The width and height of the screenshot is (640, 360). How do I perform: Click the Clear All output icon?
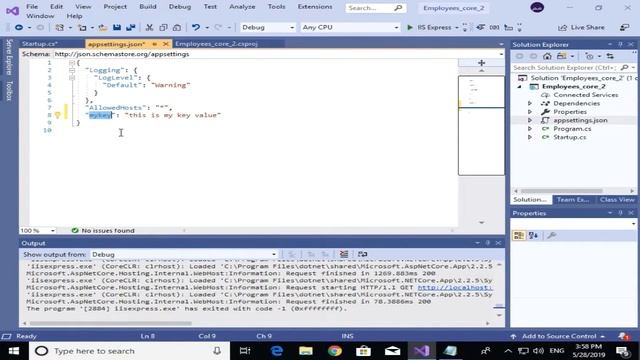[344, 254]
